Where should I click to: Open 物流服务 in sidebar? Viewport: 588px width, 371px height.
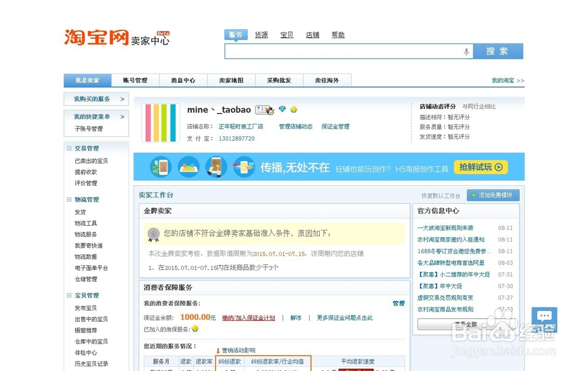coord(86,235)
